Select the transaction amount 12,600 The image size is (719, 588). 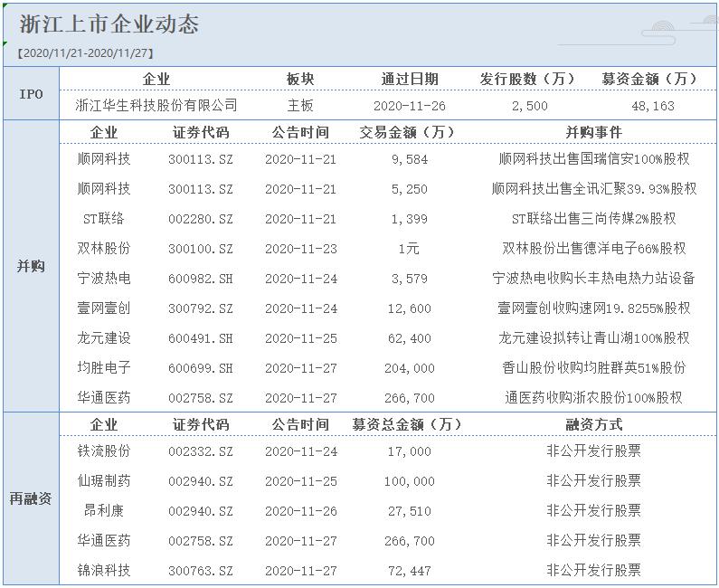[410, 308]
